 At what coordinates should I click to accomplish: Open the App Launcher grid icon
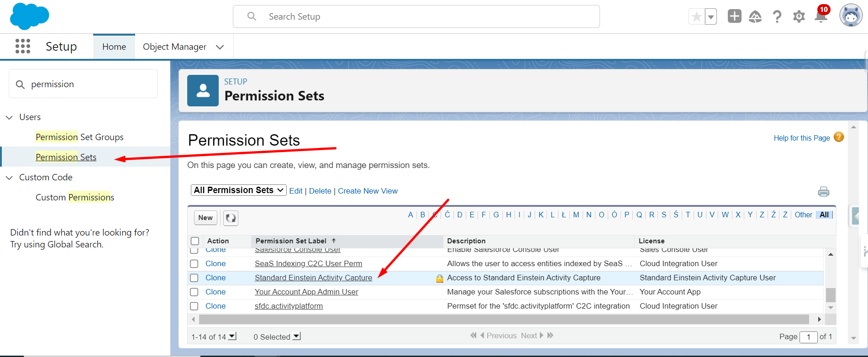[x=23, y=46]
